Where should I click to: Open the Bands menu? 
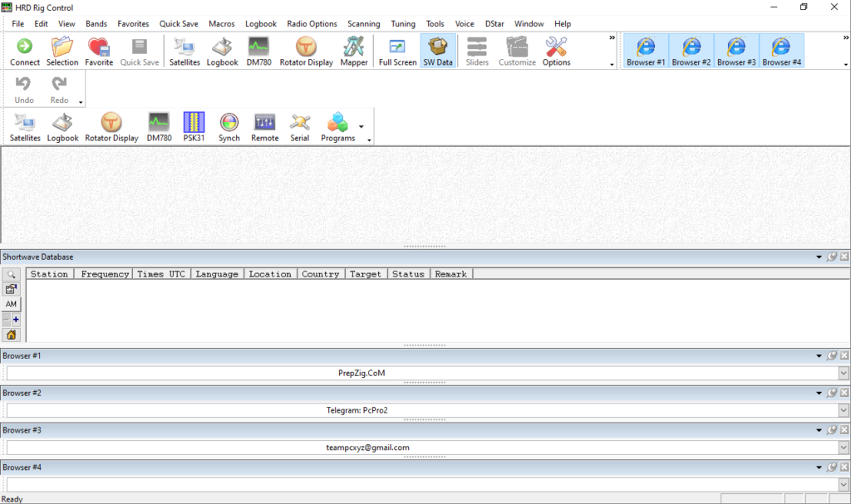(x=96, y=24)
